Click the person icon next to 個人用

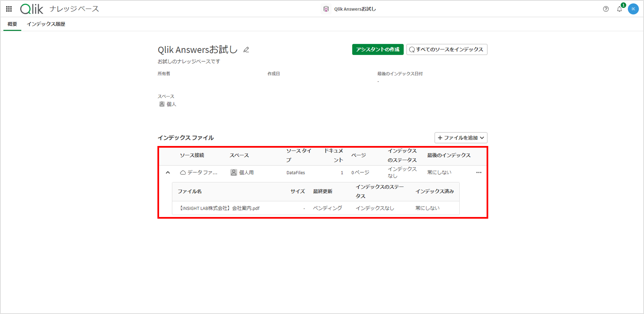pos(234,172)
